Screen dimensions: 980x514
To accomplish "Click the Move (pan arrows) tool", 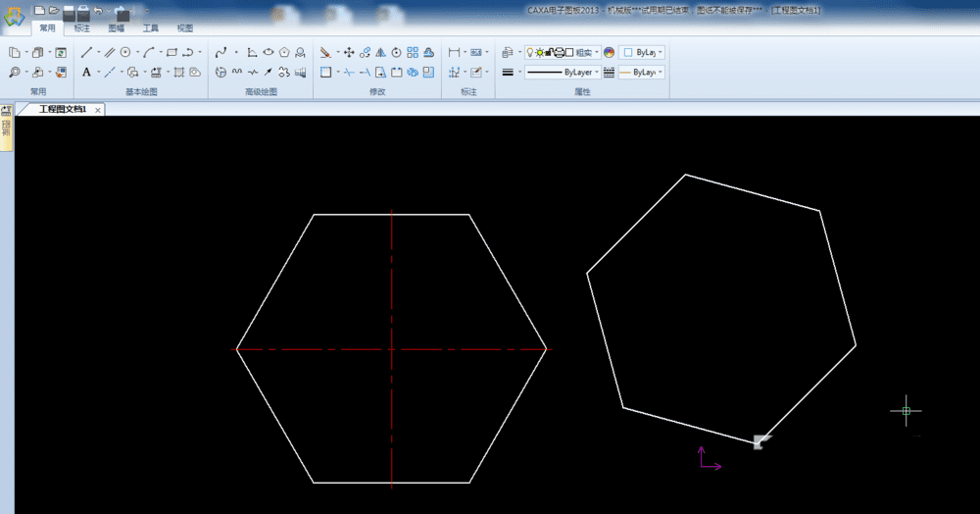I will [x=349, y=52].
